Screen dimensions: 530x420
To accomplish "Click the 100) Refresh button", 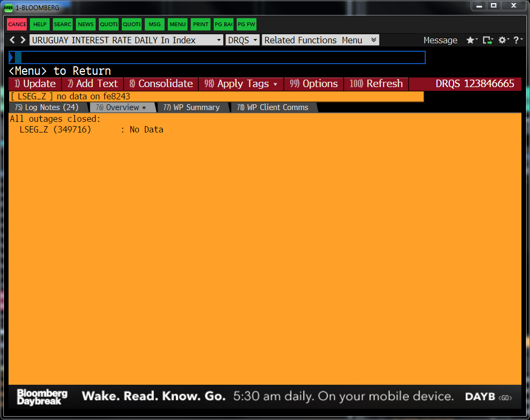I will pos(376,84).
